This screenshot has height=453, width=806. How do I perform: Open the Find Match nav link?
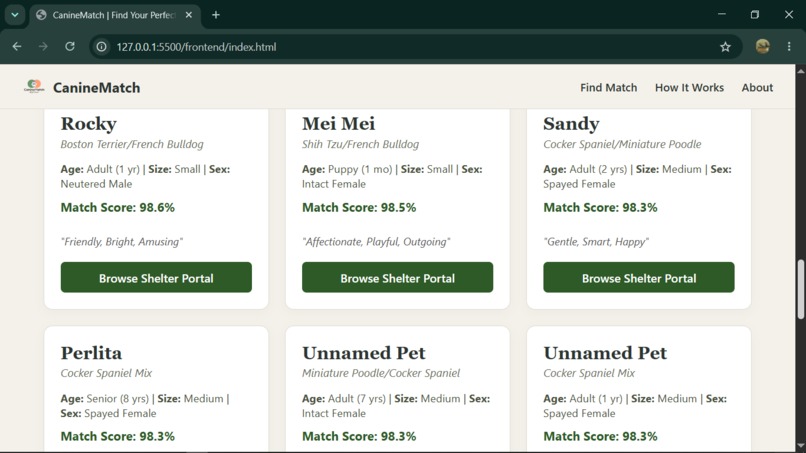pos(609,88)
